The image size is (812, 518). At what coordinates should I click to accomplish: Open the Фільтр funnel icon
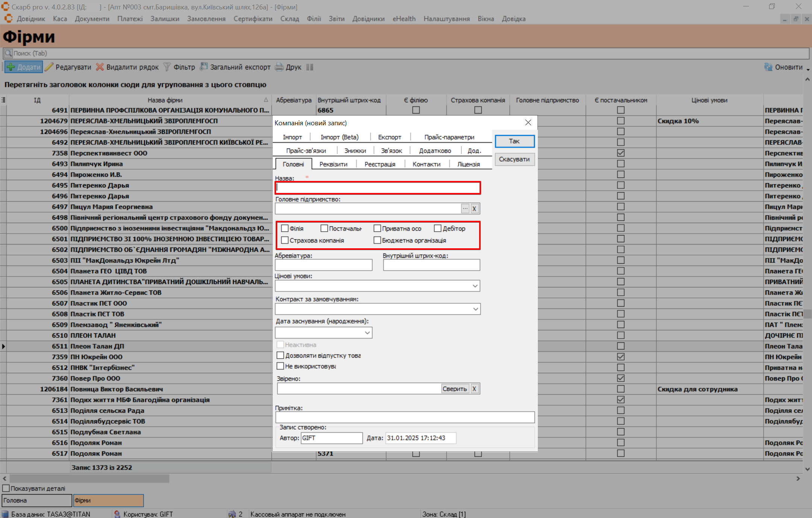[x=167, y=67]
